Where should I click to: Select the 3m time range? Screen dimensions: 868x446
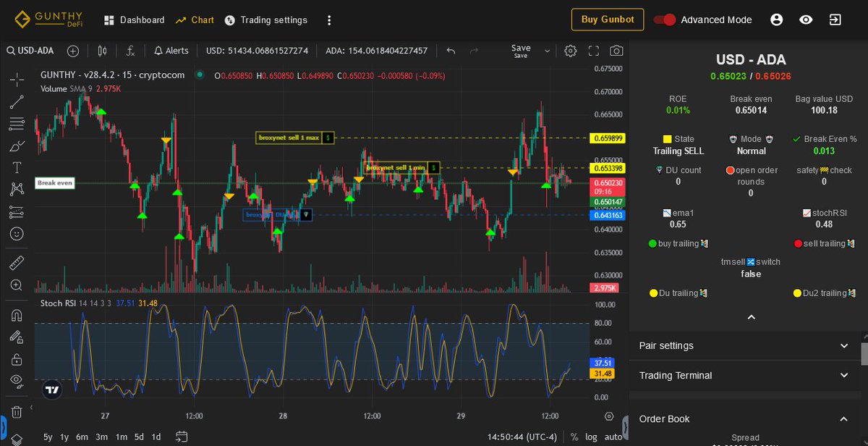[102, 437]
